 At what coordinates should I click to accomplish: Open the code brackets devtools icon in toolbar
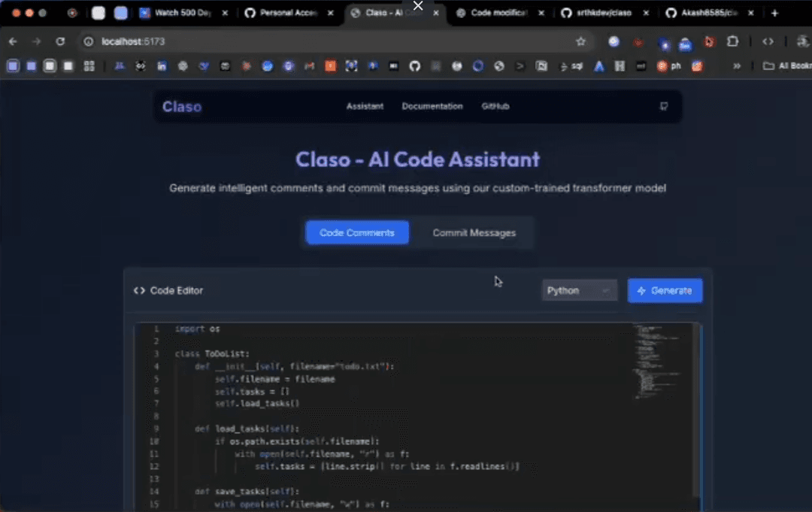tap(768, 41)
